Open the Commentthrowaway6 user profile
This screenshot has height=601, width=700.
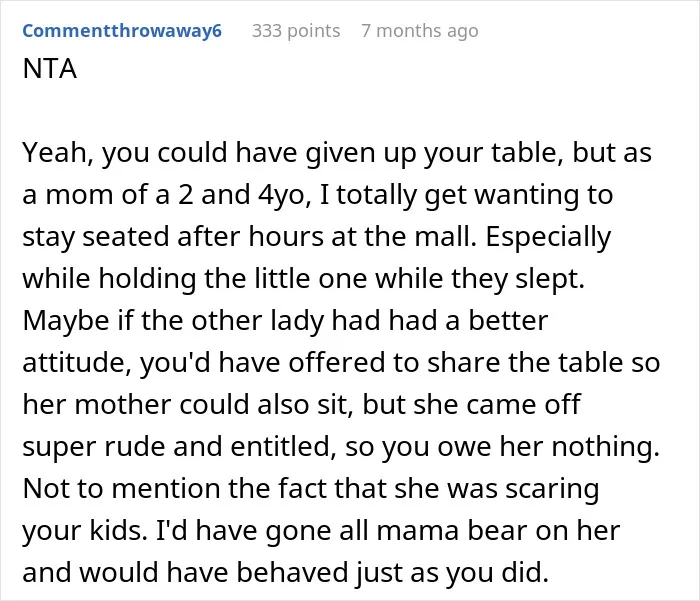point(122,31)
